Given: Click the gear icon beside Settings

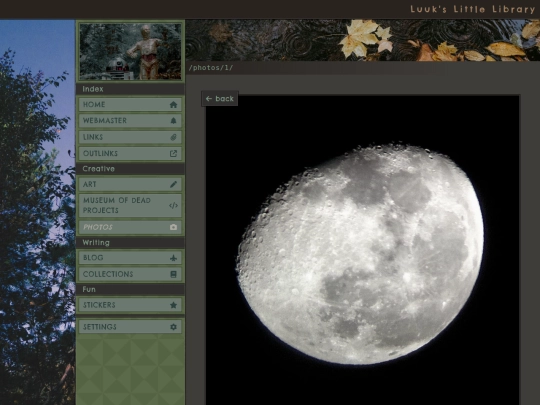Looking at the screenshot, I should click(173, 327).
